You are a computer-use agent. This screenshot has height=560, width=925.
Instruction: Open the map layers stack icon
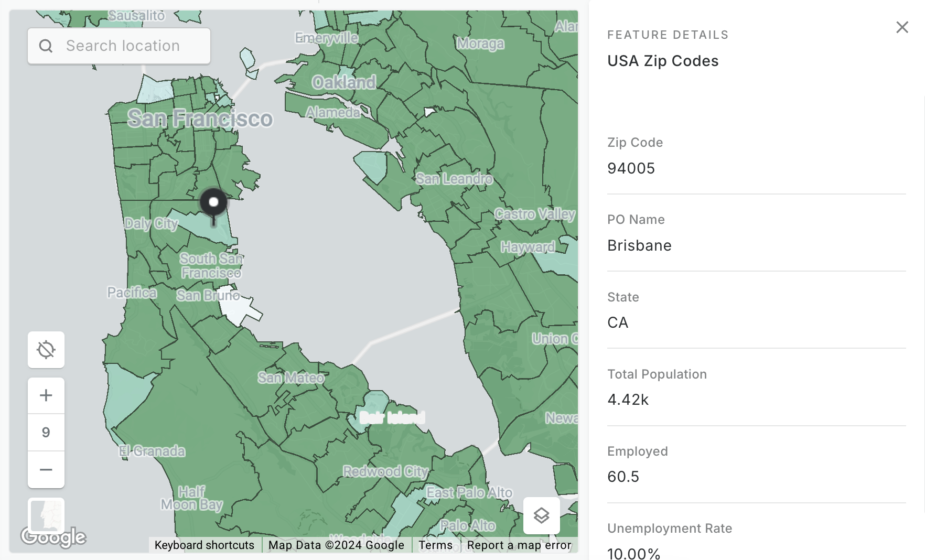coord(541,516)
